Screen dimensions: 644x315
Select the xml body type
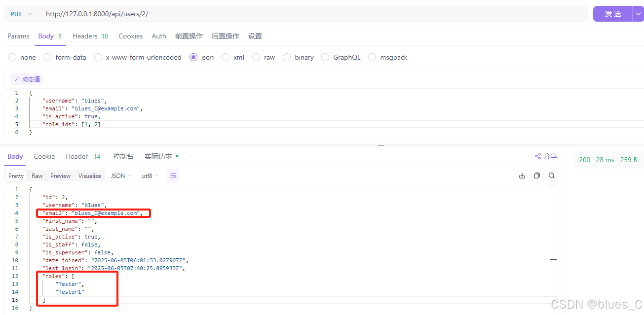pyautogui.click(x=233, y=57)
